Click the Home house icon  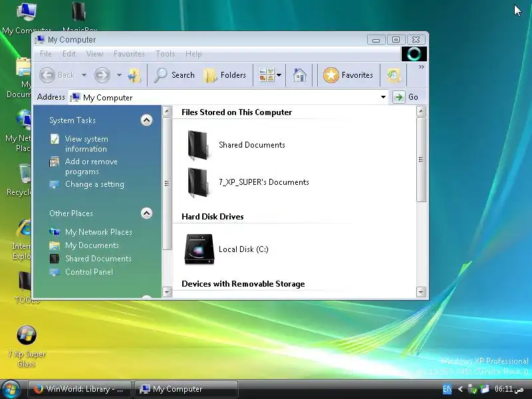pyautogui.click(x=300, y=75)
